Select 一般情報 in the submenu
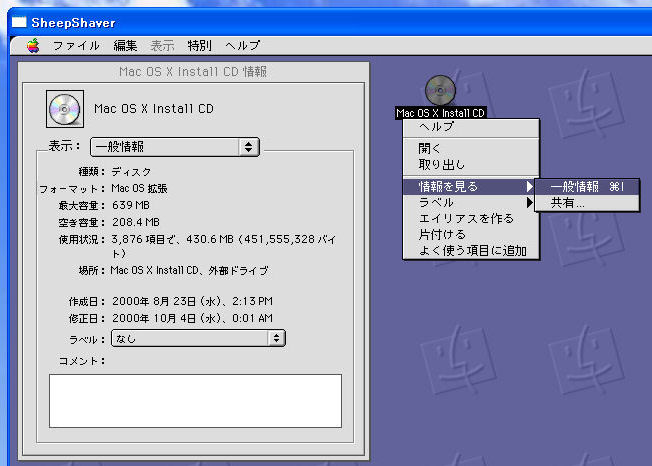Image resolution: width=652 pixels, height=466 pixels. click(x=587, y=187)
